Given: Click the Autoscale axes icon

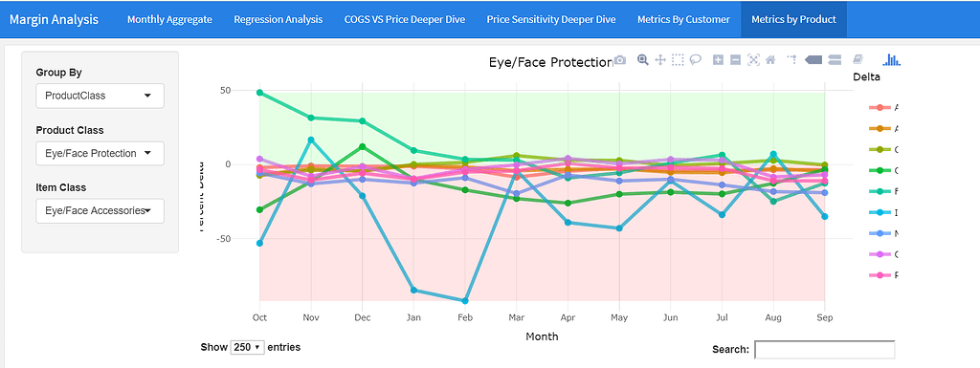Looking at the screenshot, I should (x=753, y=60).
